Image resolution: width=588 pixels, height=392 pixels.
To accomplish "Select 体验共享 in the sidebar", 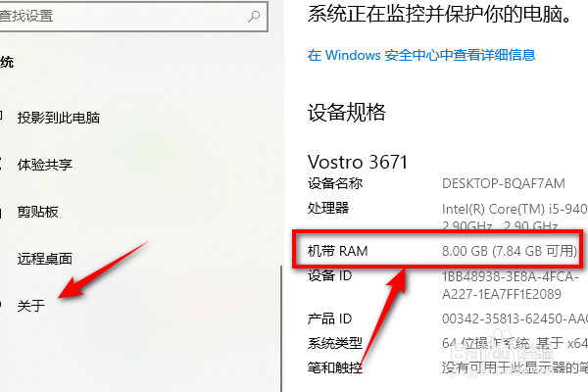I will 45,165.
